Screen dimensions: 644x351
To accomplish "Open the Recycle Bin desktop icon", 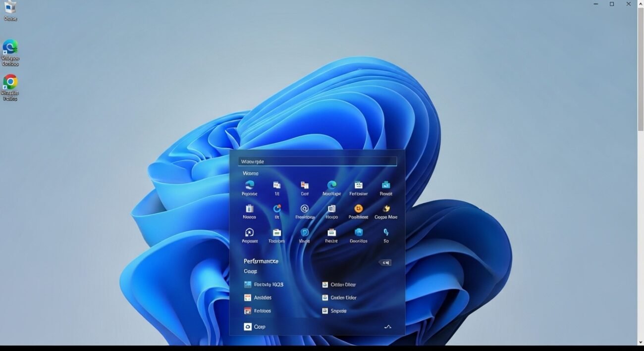I will 10,8.
